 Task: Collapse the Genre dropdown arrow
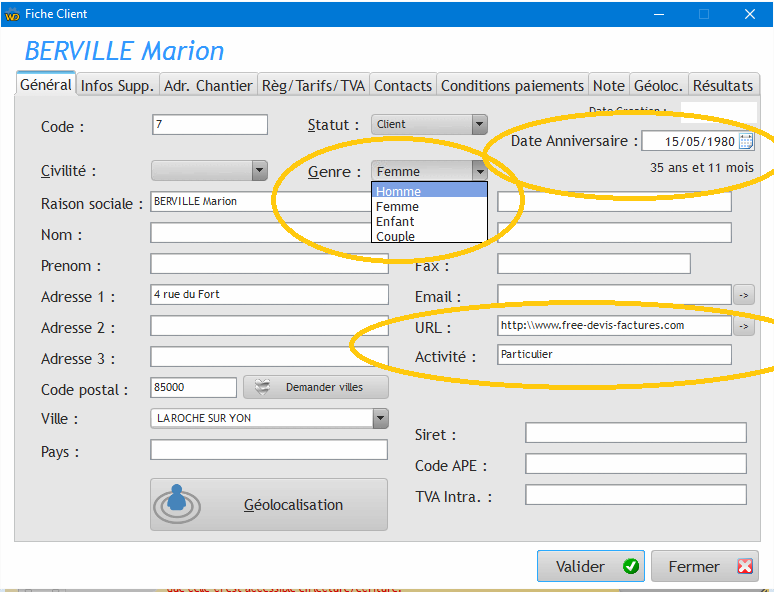[479, 171]
